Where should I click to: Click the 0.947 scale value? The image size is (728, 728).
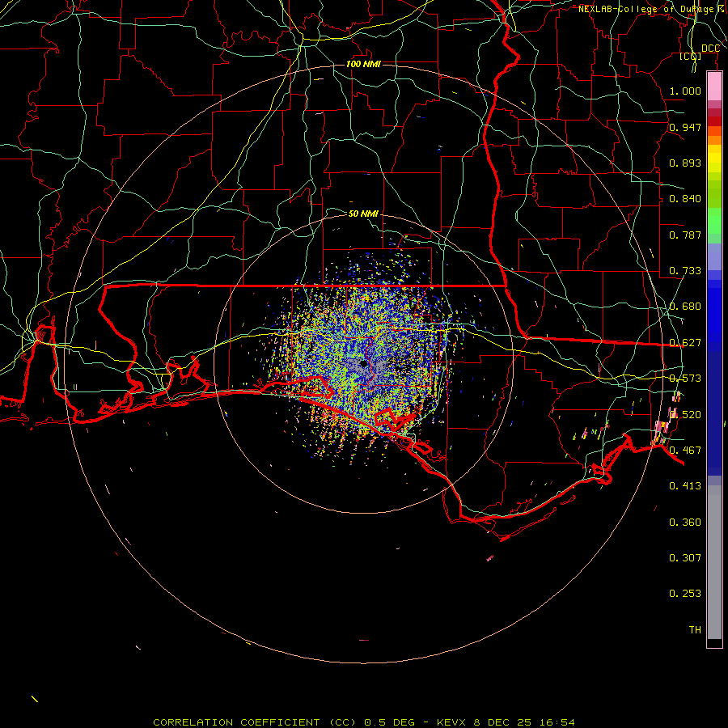point(685,127)
